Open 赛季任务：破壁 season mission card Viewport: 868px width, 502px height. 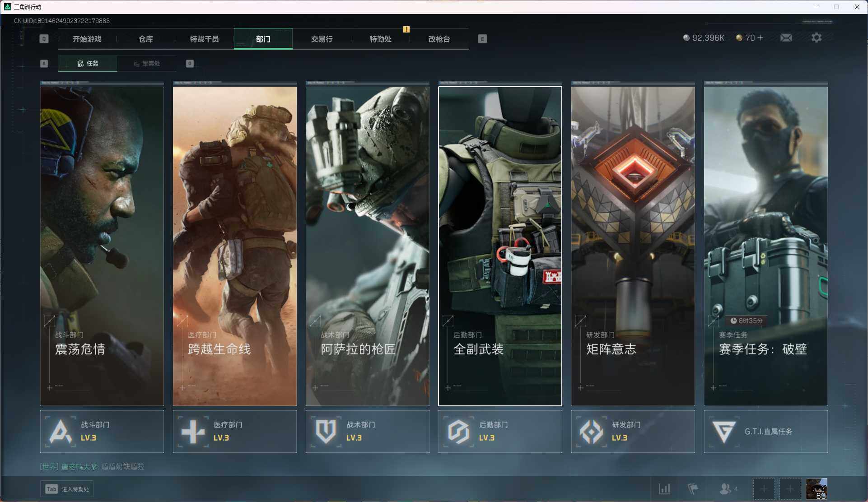[766, 246]
